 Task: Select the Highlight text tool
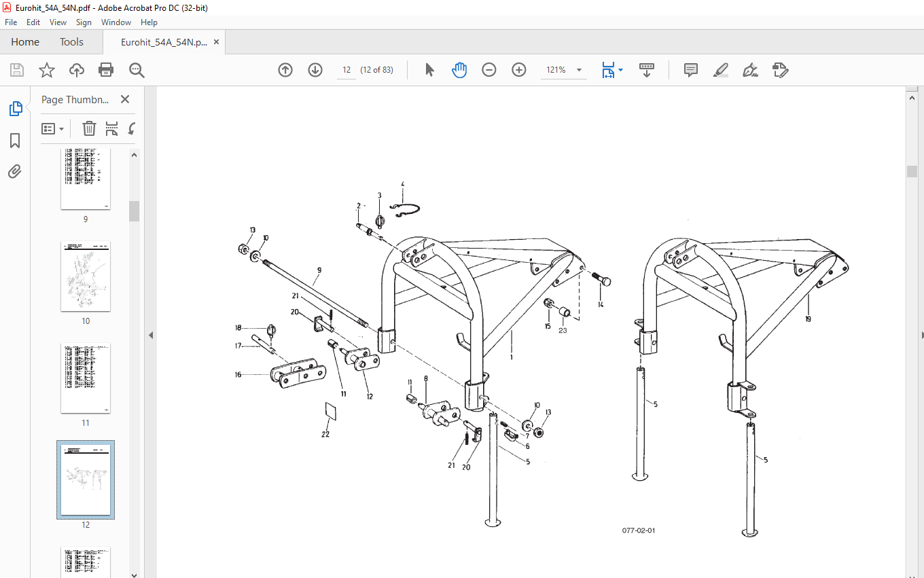pyautogui.click(x=721, y=70)
